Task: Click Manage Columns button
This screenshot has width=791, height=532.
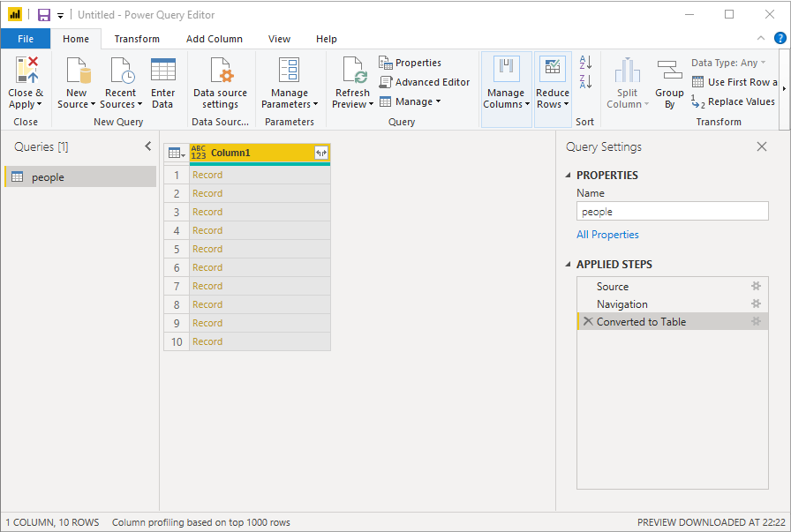Action: tap(506, 89)
